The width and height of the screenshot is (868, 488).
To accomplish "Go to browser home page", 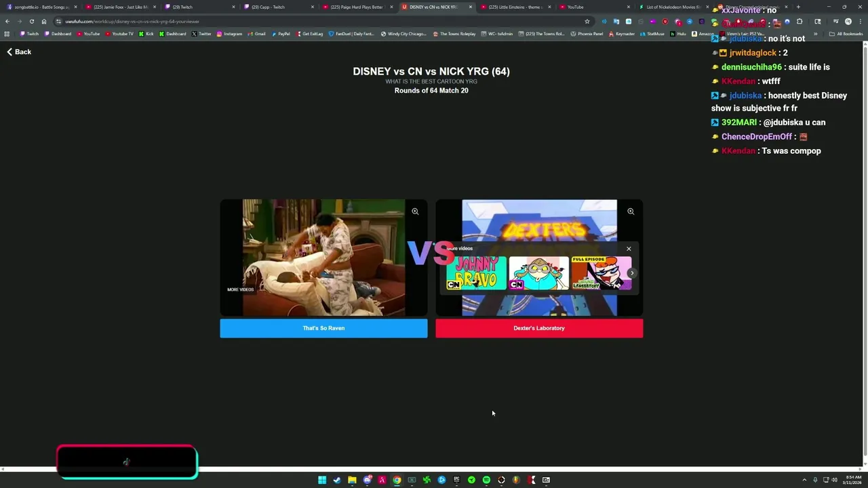I will [x=44, y=21].
